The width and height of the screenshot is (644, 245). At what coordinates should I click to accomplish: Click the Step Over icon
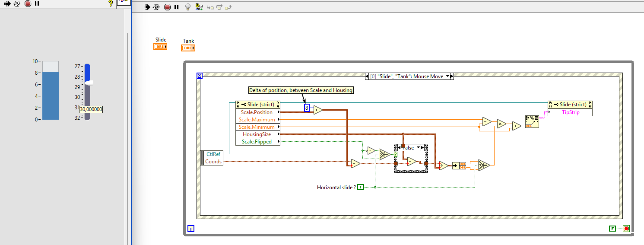pos(219,7)
